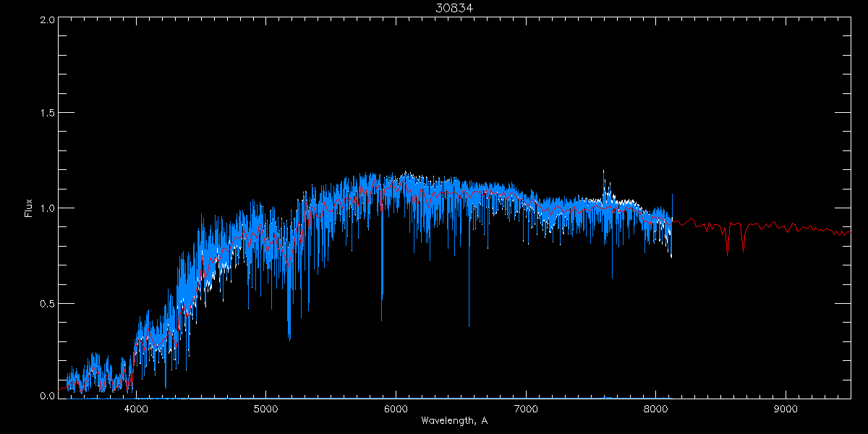Click the 'Wavelength, A' x-axis label
The width and height of the screenshot is (868, 434).
454,421
